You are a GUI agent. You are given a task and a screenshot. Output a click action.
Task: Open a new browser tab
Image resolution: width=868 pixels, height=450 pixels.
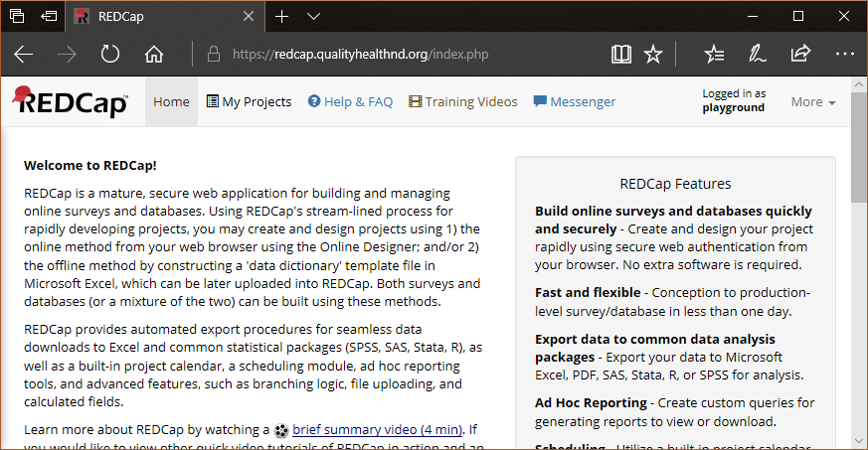tap(281, 17)
